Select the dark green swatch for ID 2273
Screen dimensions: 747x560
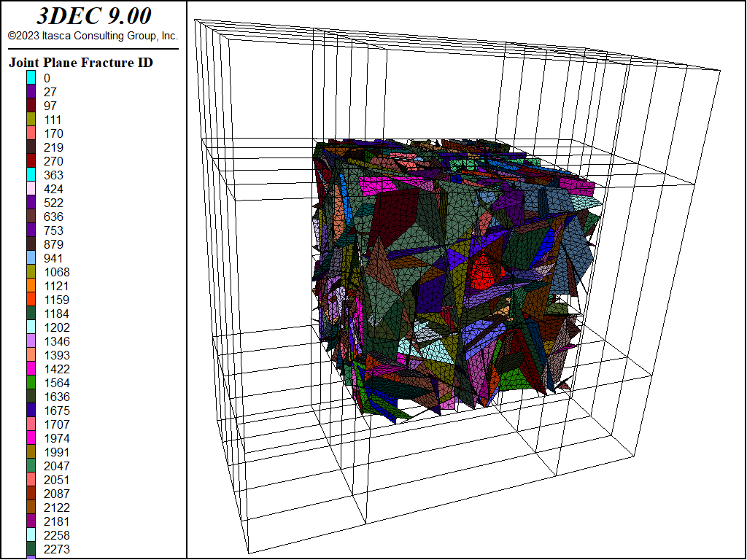(31, 549)
